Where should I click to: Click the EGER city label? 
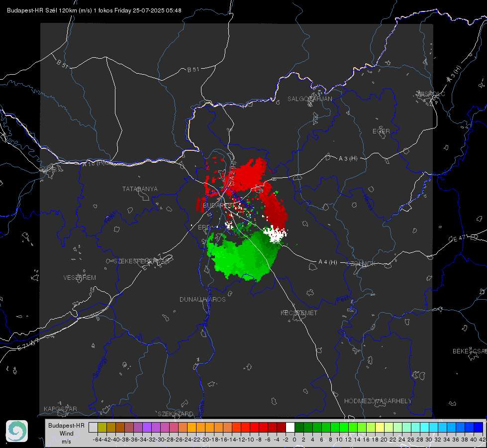[381, 131]
